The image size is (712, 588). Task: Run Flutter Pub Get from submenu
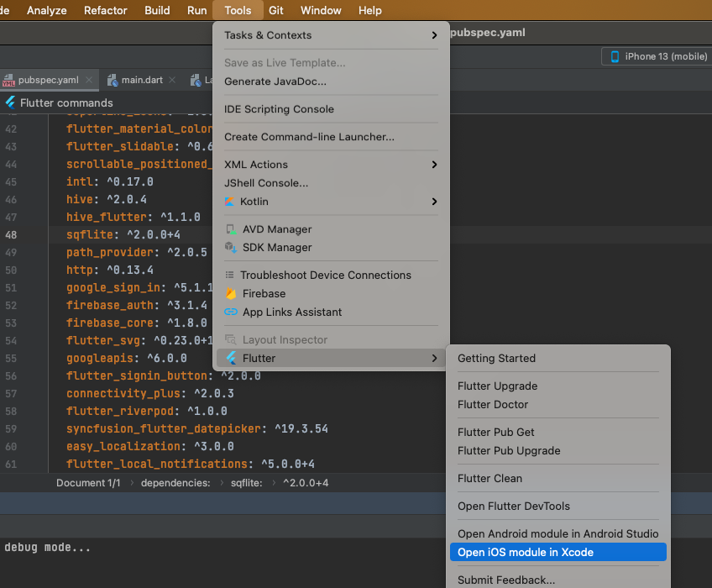tap(496, 433)
